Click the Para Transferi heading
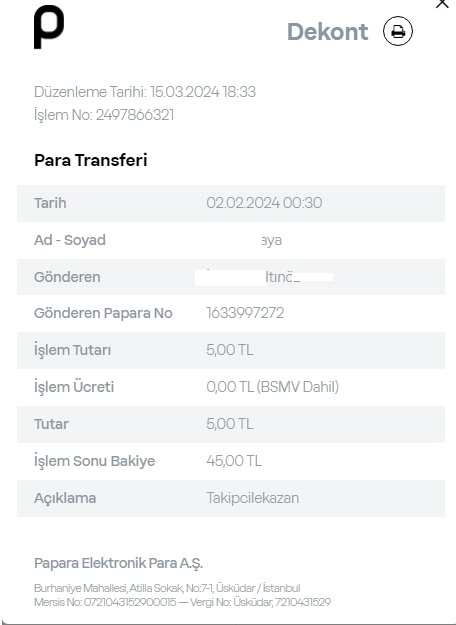Viewport: 456px width, 625px height. (x=91, y=160)
